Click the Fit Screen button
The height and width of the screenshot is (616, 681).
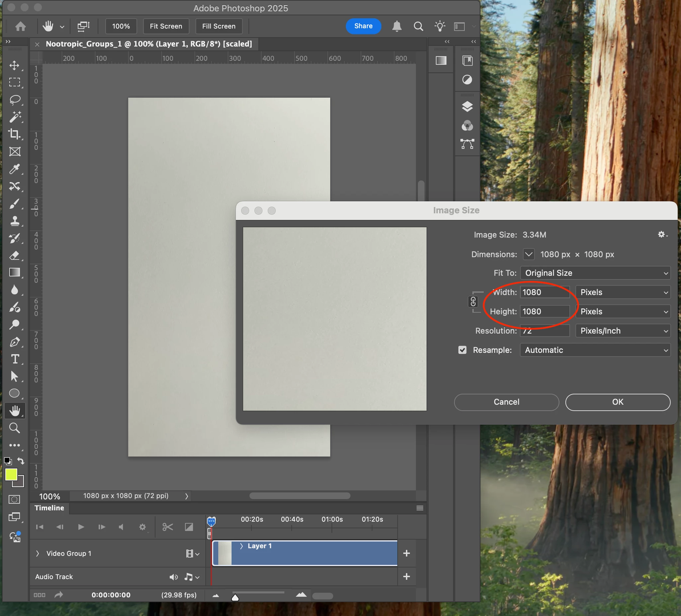click(x=166, y=26)
